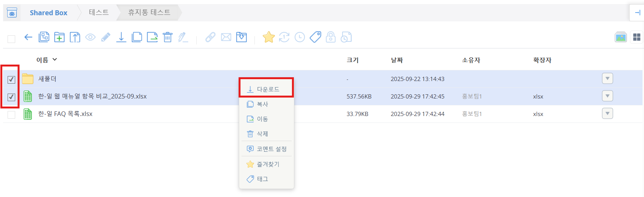Click the yellow star favorites toolbar icon
The image size is (644, 197).
coord(268,37)
